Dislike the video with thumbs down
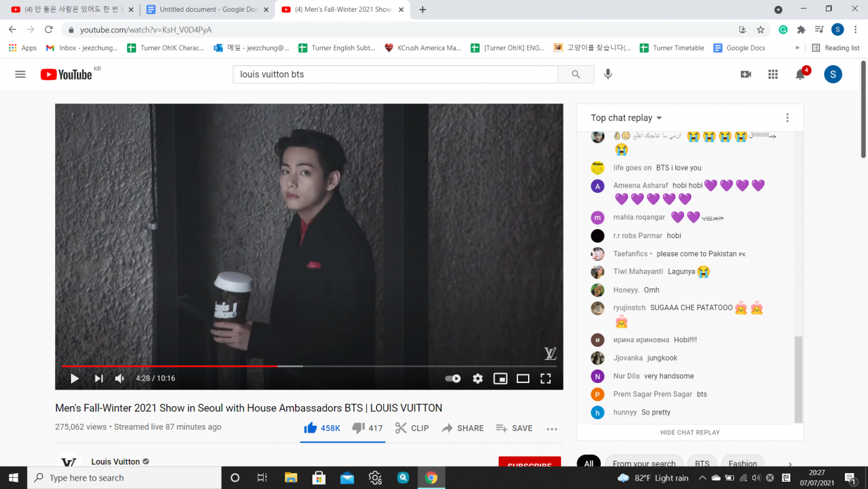Image resolution: width=868 pixels, height=489 pixels. pos(367,428)
